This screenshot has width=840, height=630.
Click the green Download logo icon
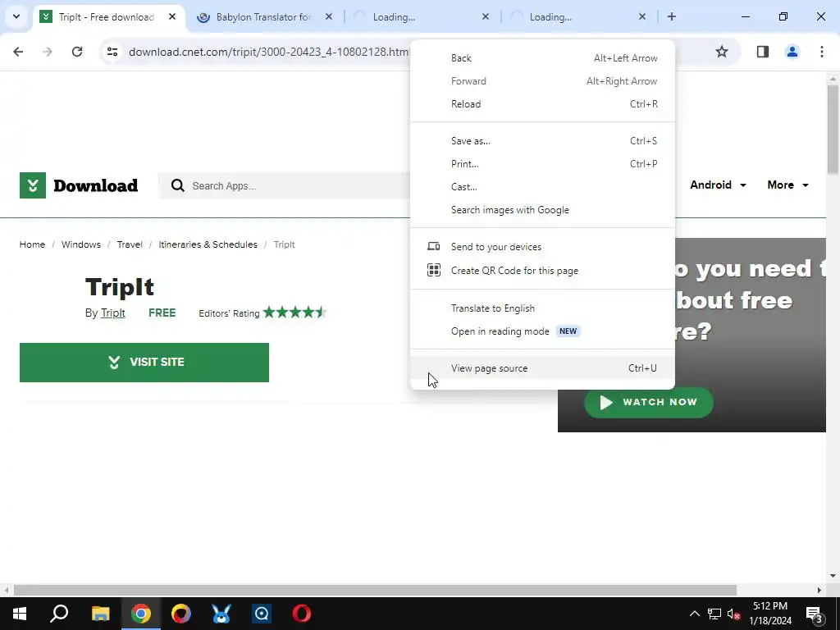click(33, 185)
